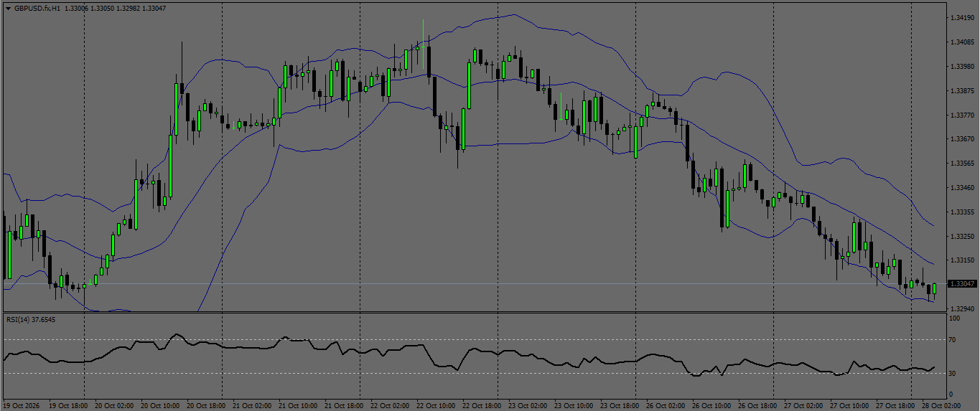Click the 19 Oct 2026 date label

[x=22, y=405]
